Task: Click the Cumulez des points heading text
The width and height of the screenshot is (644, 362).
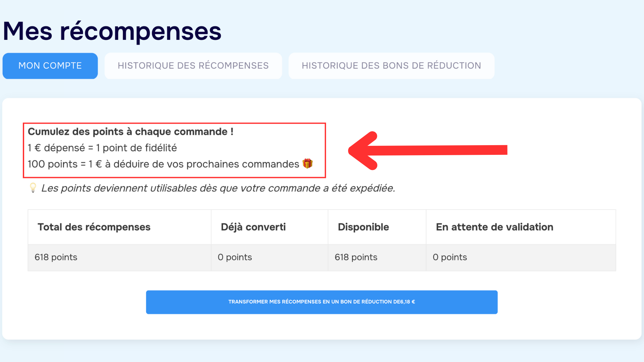Action: [x=130, y=132]
